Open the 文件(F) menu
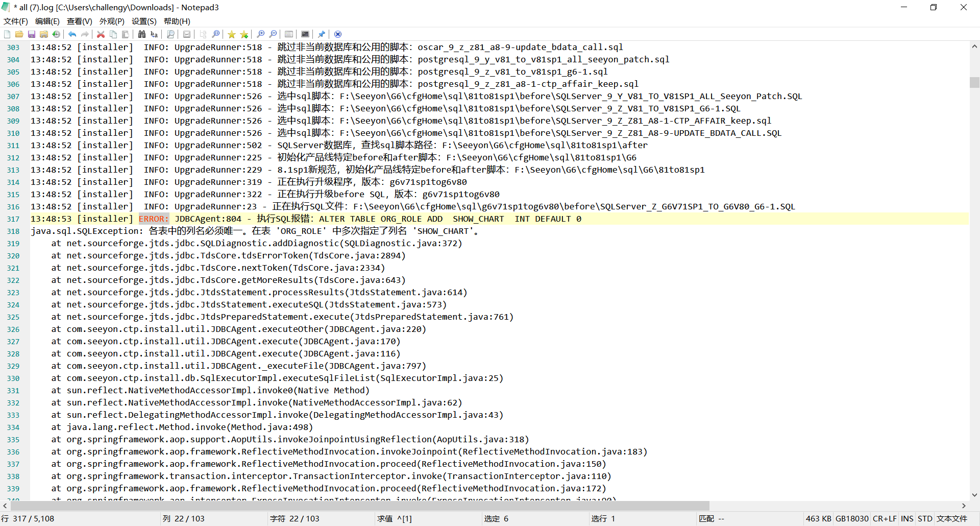 pyautogui.click(x=16, y=21)
